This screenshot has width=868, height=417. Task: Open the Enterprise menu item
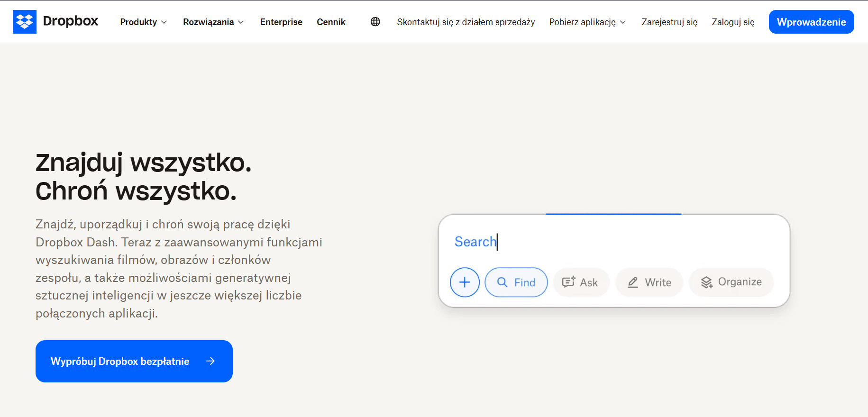coord(281,22)
